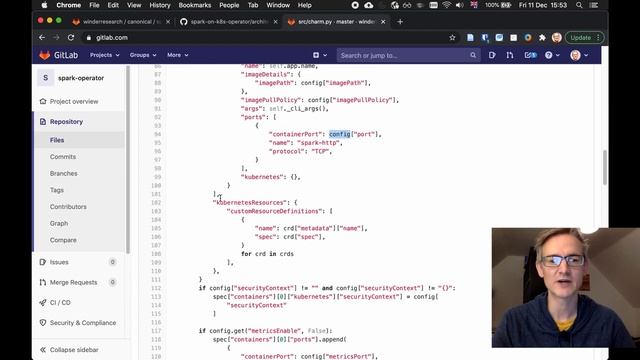Open the user avatar dropdown in GitLab
Viewport: 640px width, 360px height.
click(x=579, y=55)
